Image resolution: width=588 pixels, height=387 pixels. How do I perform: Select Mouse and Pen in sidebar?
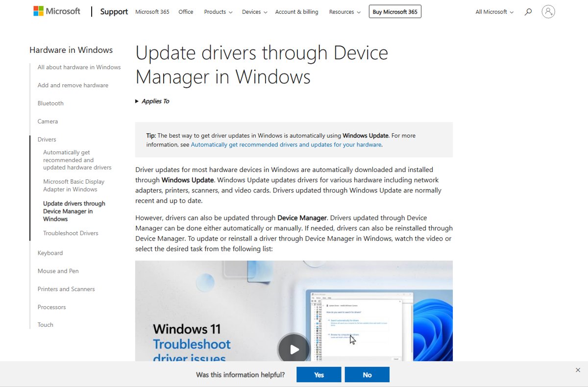58,271
